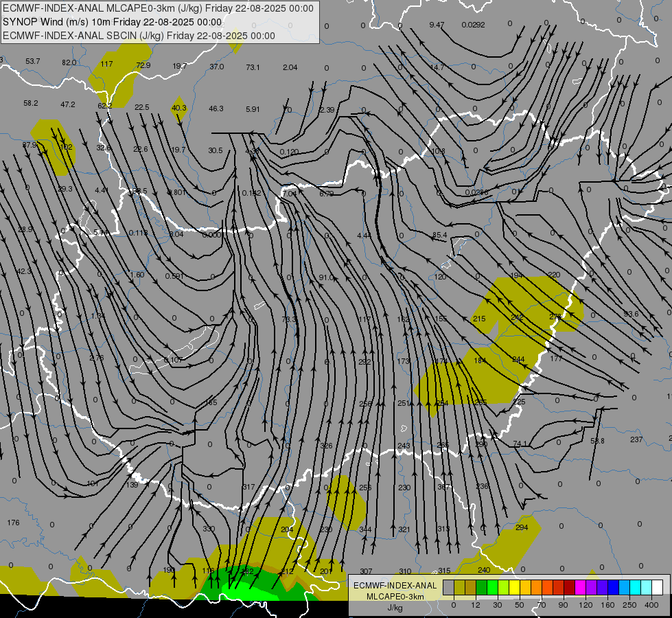Click the grid value 53.7

(x=32, y=61)
